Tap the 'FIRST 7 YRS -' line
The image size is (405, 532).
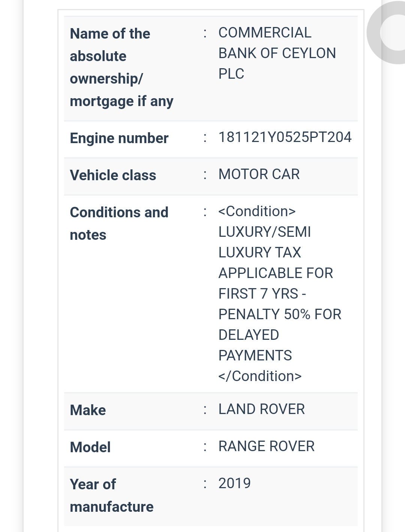[x=262, y=293]
